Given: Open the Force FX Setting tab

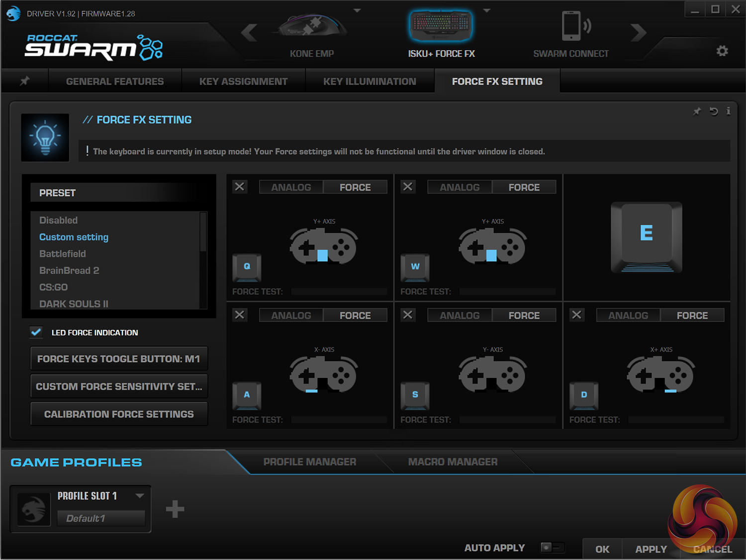Looking at the screenshot, I should point(497,81).
